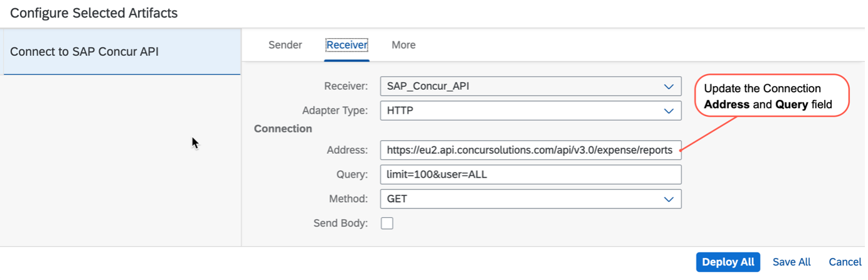
Task: Click the GET method value
Action: 397,199
